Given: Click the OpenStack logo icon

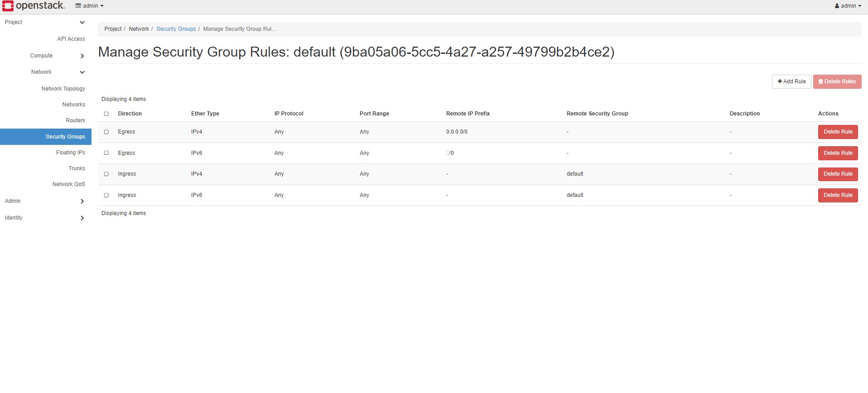Looking at the screenshot, I should pos(8,6).
